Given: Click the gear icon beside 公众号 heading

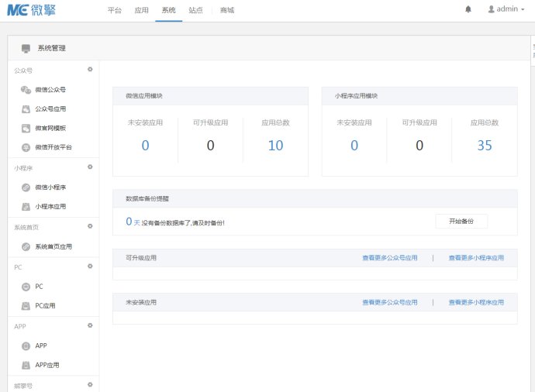Looking at the screenshot, I should (90, 69).
